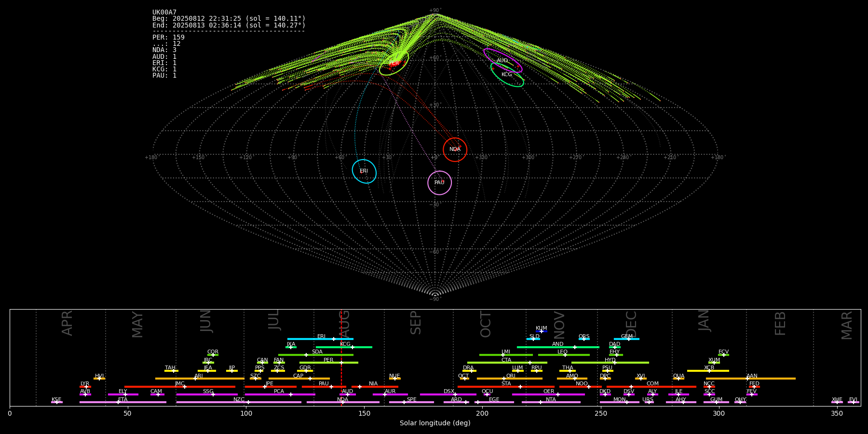Click the AAN shower bar in the timeline
The height and width of the screenshot is (434, 868).
751,379
